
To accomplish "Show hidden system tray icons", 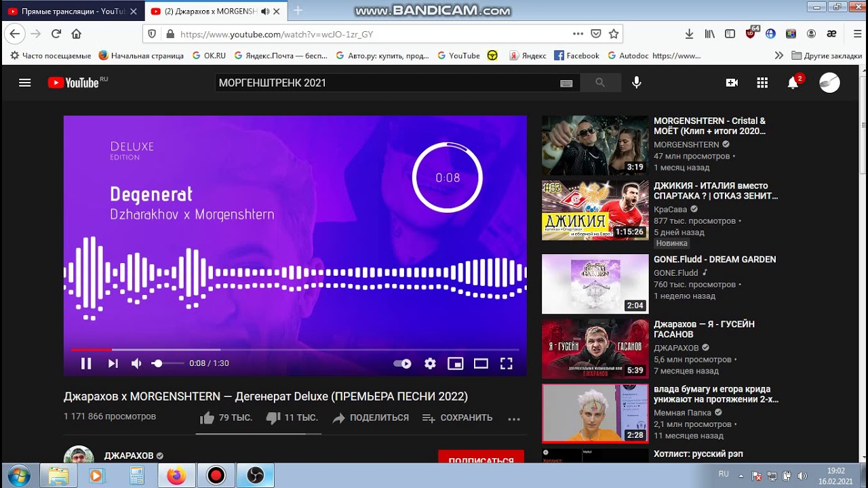I will (x=741, y=475).
